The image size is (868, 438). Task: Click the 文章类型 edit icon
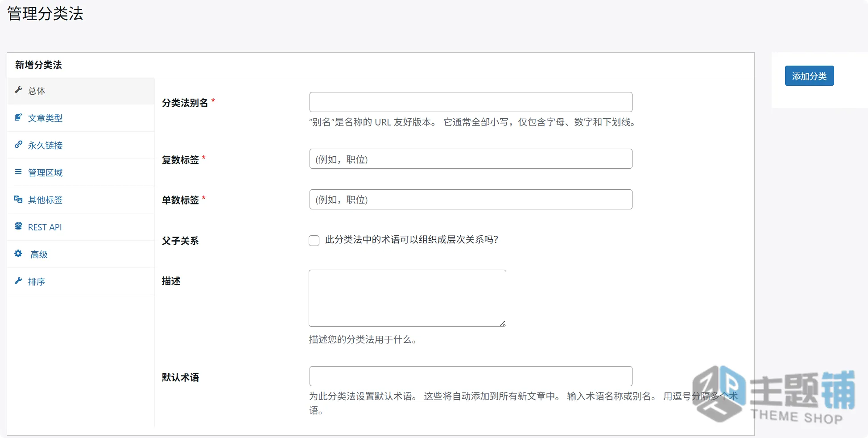(x=18, y=117)
